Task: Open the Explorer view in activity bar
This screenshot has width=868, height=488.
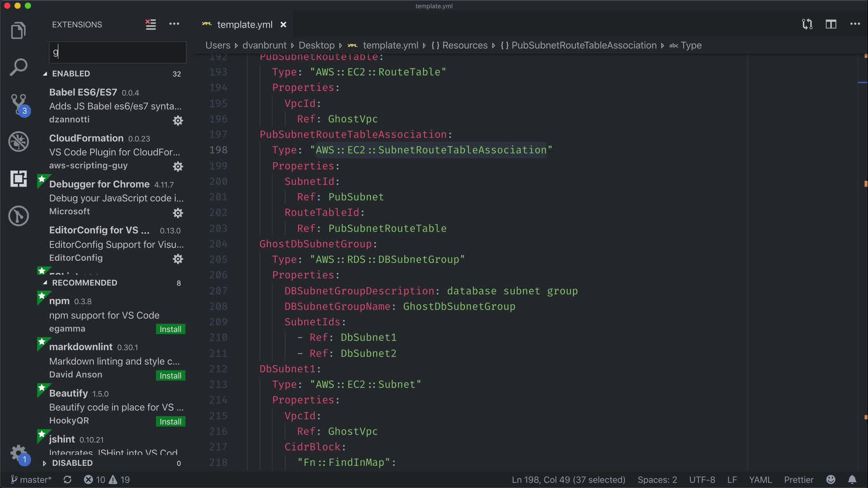Action: click(x=18, y=31)
